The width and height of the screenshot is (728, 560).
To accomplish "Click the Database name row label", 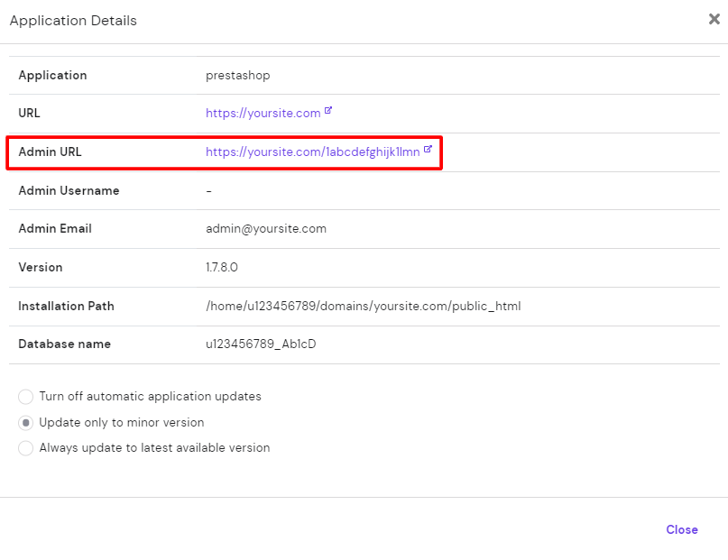I will click(x=64, y=344).
